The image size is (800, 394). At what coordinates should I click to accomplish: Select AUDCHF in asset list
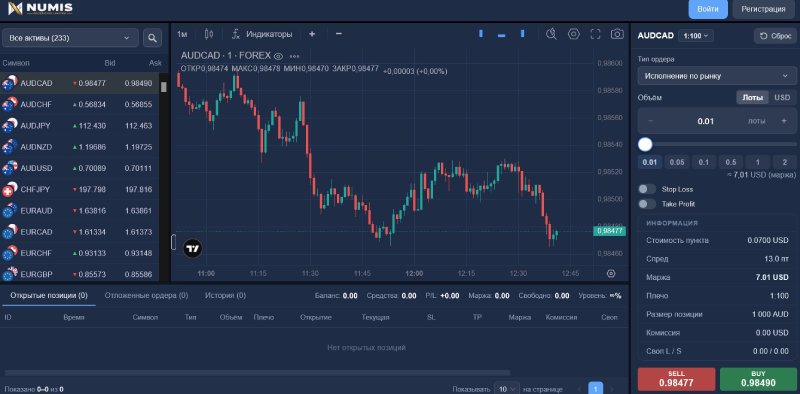pyautogui.click(x=80, y=105)
